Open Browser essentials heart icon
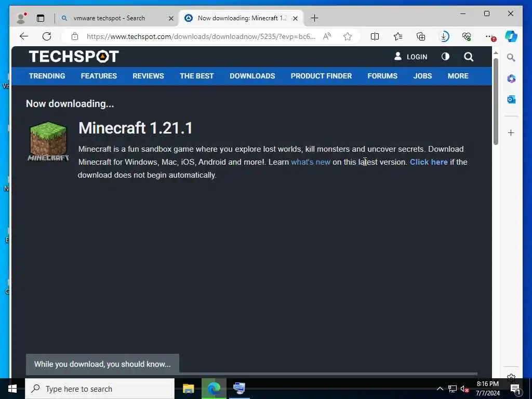 tap(467, 36)
